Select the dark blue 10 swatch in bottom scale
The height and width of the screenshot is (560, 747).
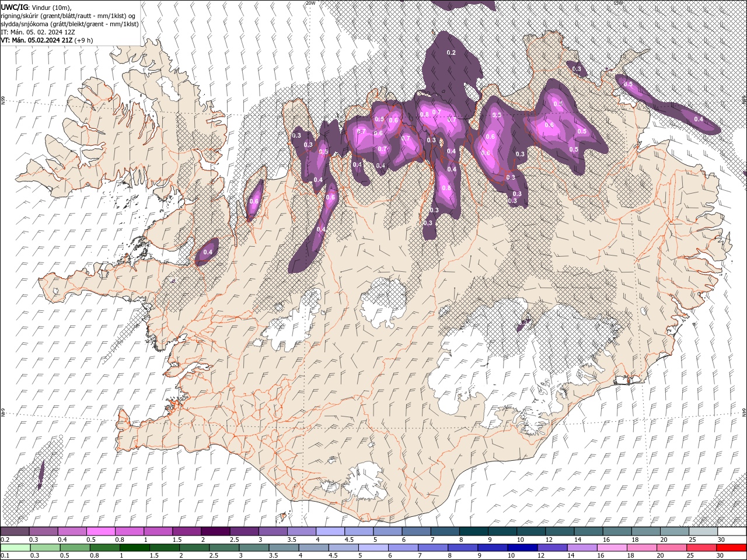point(522,548)
